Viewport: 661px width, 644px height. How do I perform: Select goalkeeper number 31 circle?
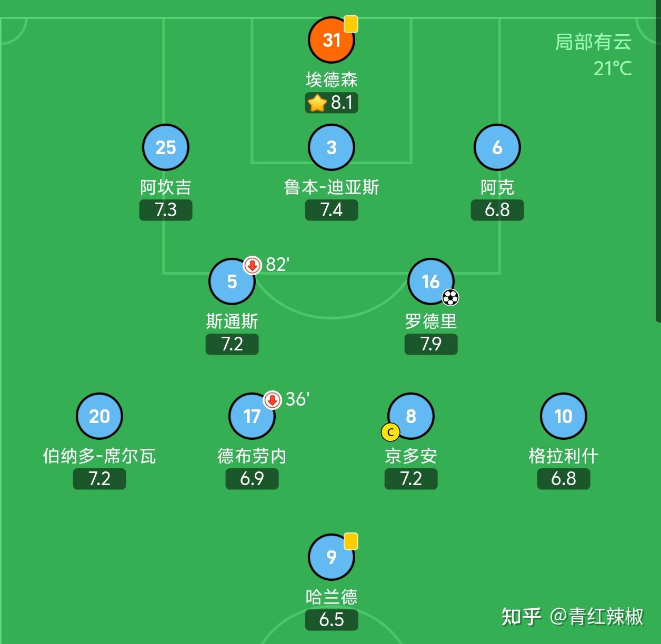(332, 40)
